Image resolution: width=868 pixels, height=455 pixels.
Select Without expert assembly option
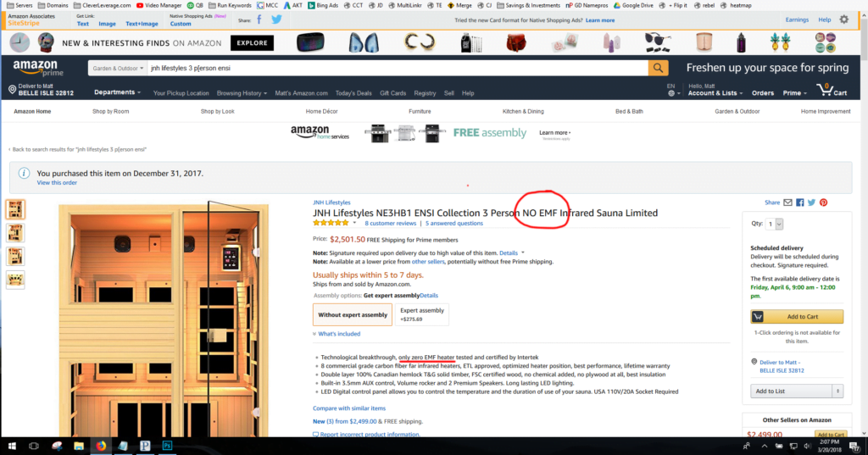click(352, 314)
